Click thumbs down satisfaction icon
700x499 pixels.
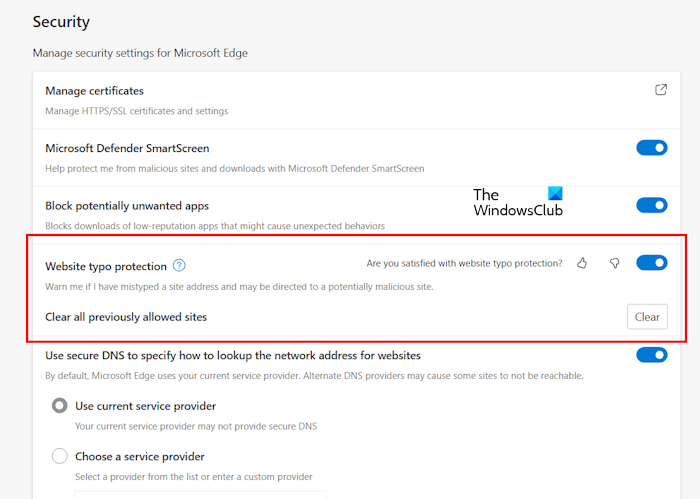615,264
